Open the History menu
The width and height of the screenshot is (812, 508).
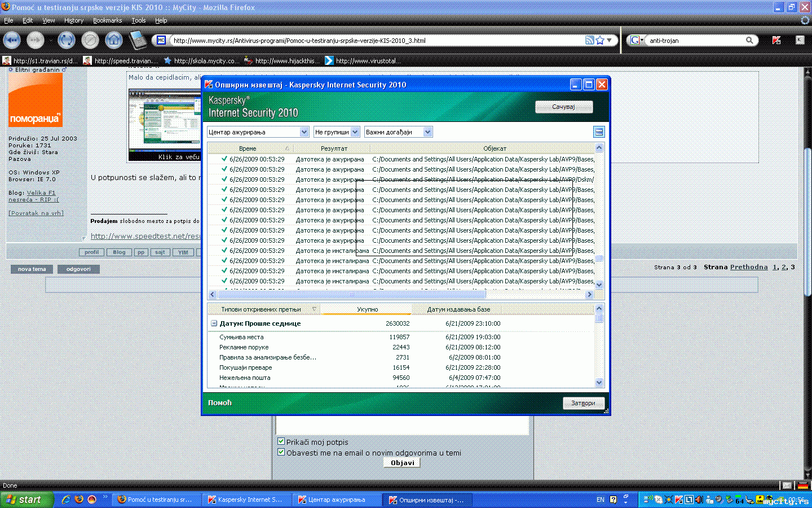[x=74, y=20]
